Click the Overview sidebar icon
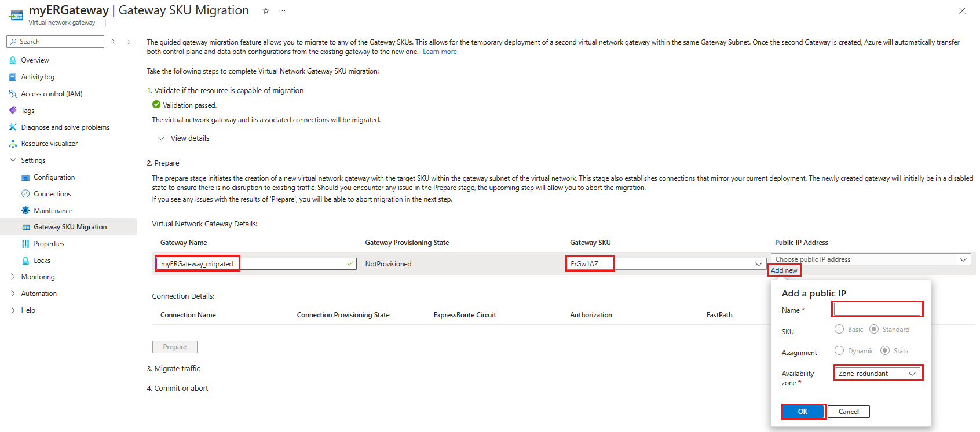Viewport: 980px width, 432px height. (13, 60)
